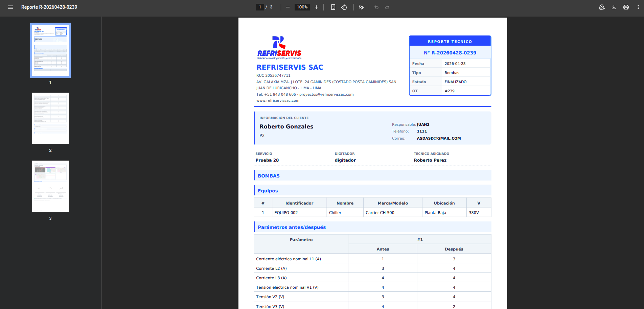
Task: Click the Tensión eléctrica nominal V1 row label
Action: tap(287, 287)
